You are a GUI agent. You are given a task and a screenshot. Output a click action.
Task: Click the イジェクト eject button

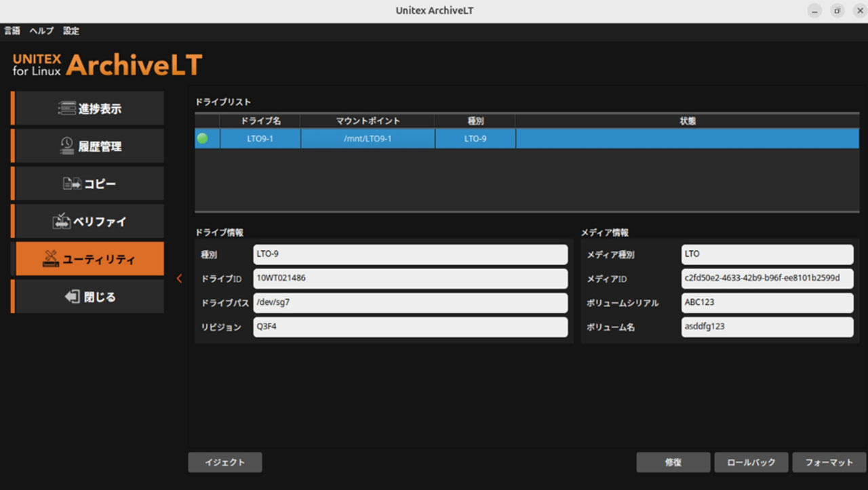pyautogui.click(x=225, y=462)
